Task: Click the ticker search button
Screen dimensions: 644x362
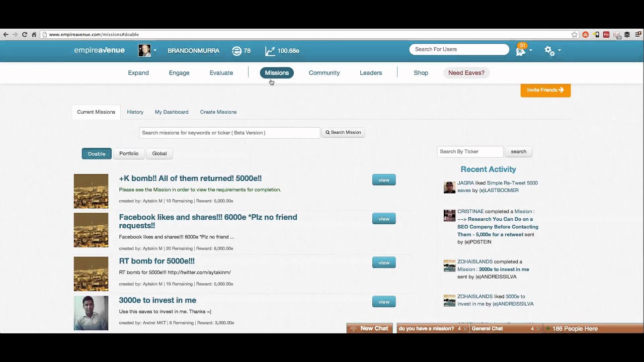Action: tap(518, 152)
